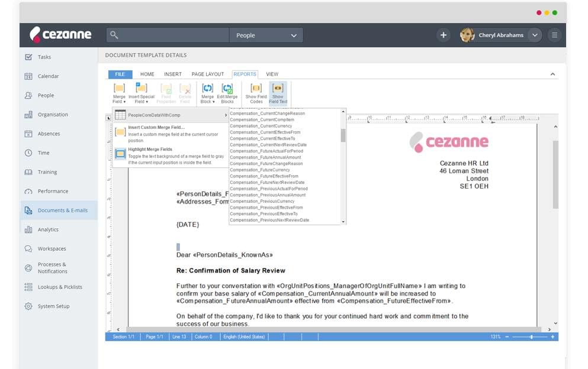Open the hamburger menu in header
This screenshot has width=588, height=369.
(554, 35)
